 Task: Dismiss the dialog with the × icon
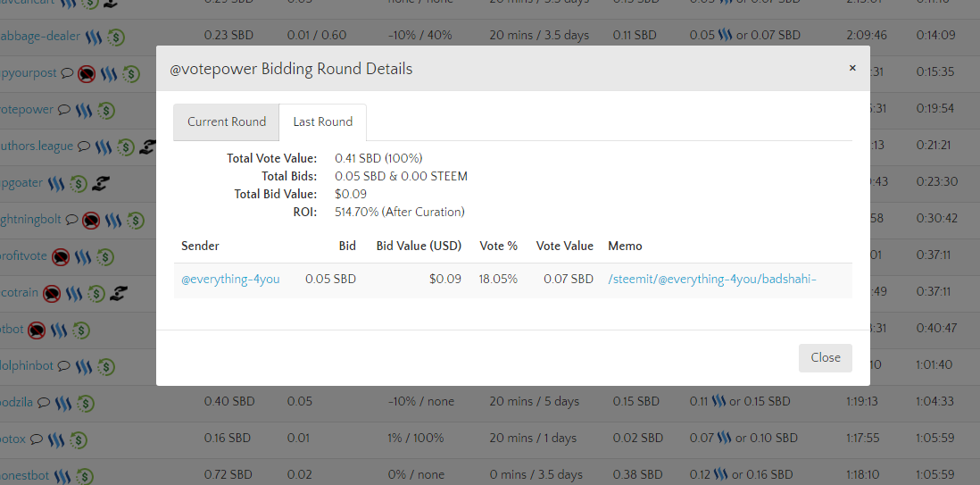pyautogui.click(x=851, y=68)
